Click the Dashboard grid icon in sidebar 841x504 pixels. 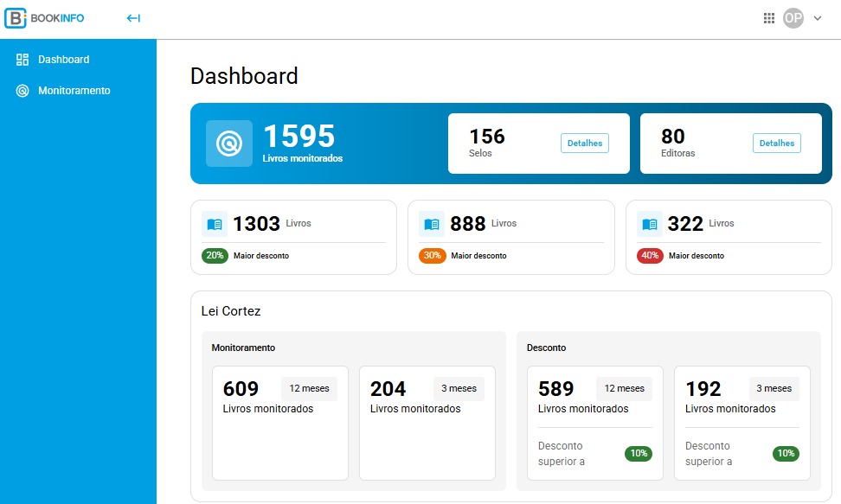tap(22, 60)
